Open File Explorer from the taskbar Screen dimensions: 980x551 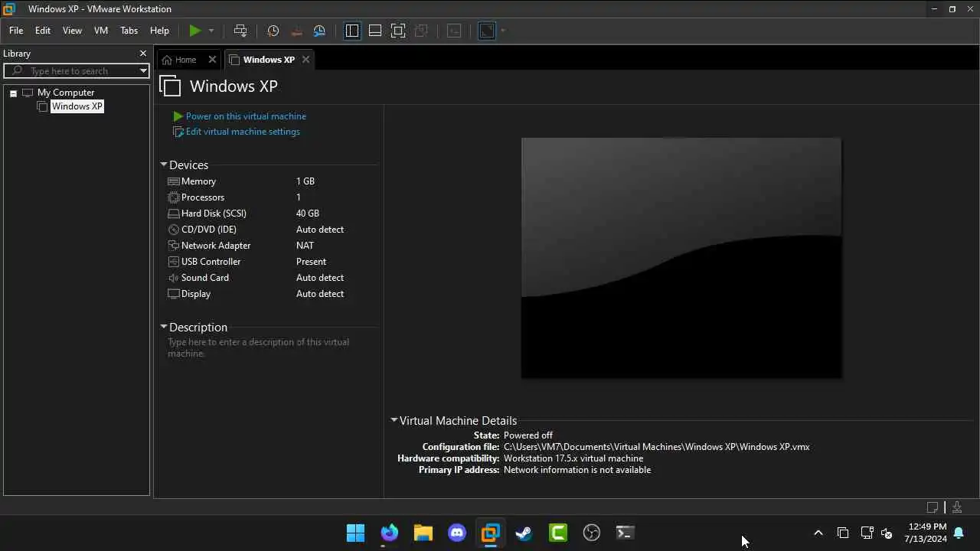[423, 533]
